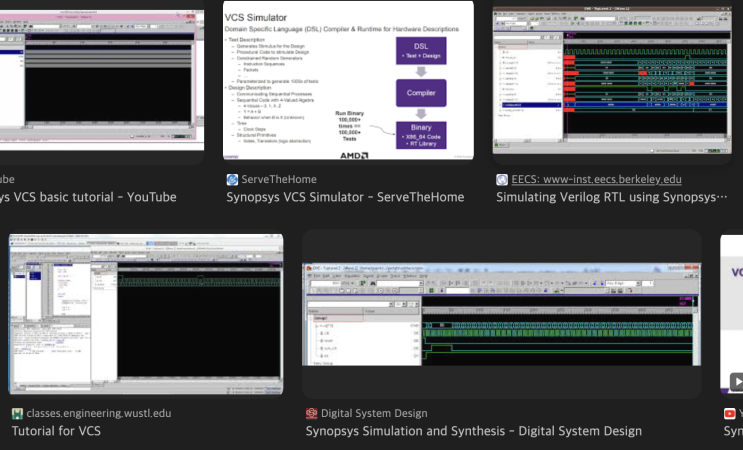
Task: Open the Berkeley waveform viewer thumbnail
Action: coord(612,80)
